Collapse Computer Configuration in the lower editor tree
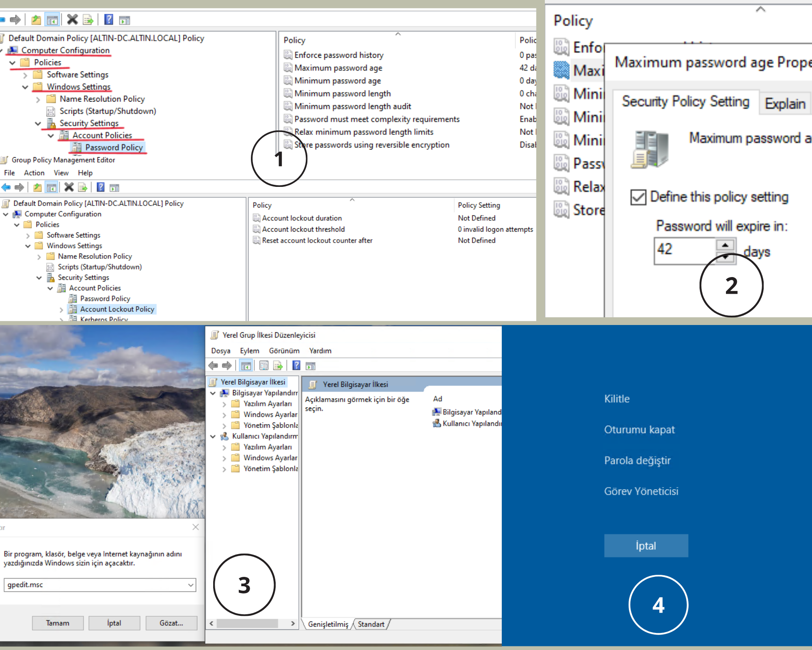The image size is (812, 650). [x=6, y=214]
